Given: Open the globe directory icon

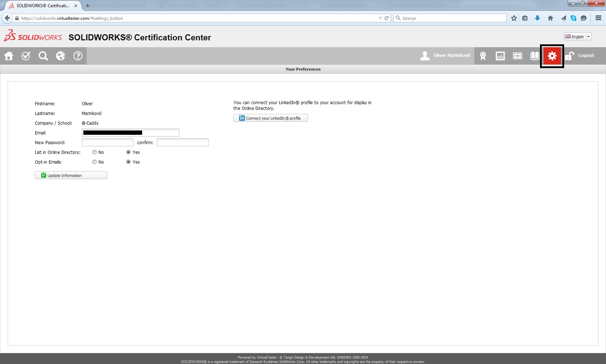Looking at the screenshot, I should [x=61, y=56].
